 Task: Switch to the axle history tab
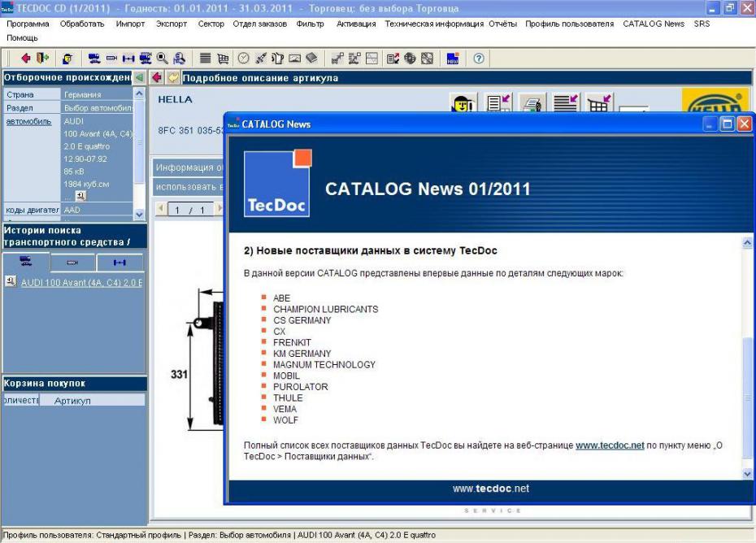tap(119, 263)
